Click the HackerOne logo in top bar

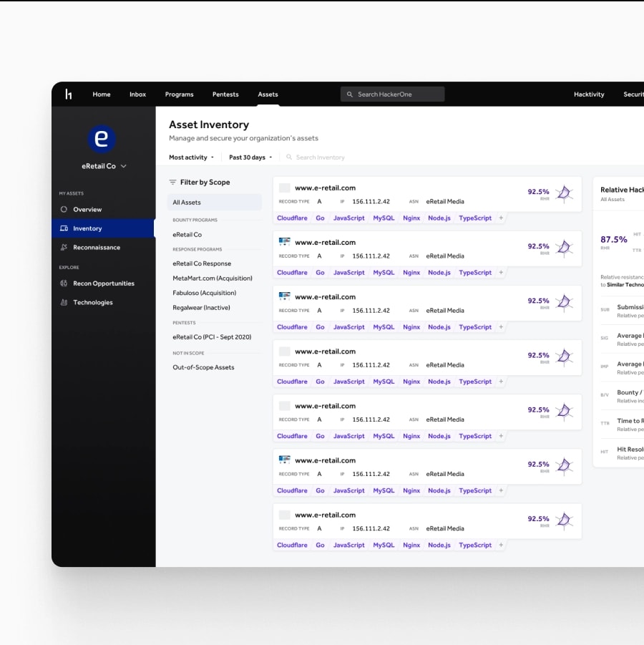69,94
